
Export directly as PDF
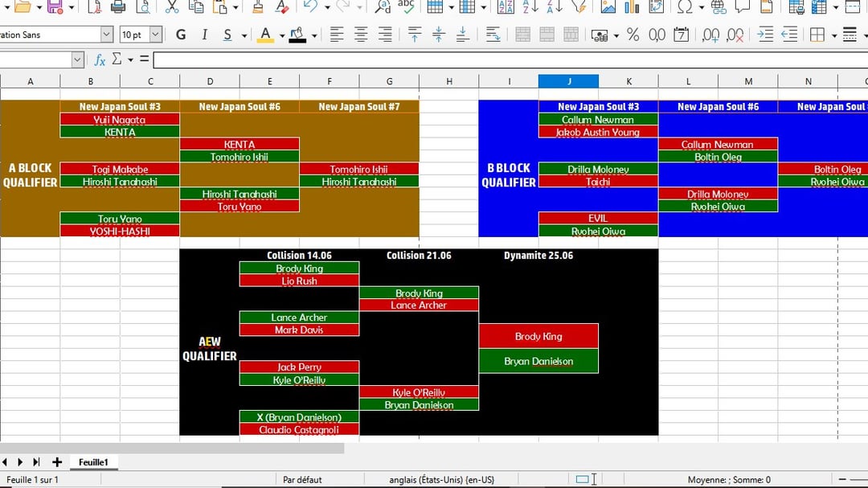point(94,6)
